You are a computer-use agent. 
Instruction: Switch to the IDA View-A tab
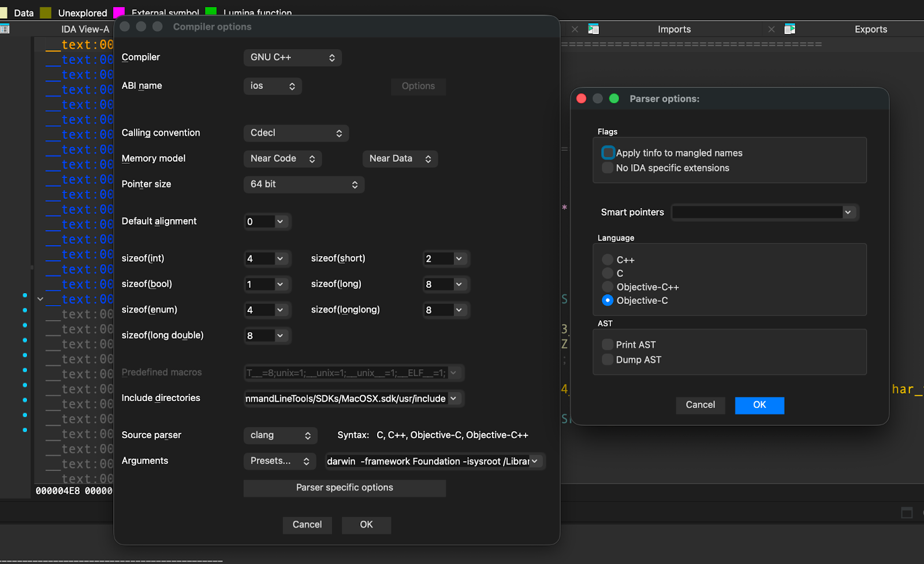click(85, 29)
